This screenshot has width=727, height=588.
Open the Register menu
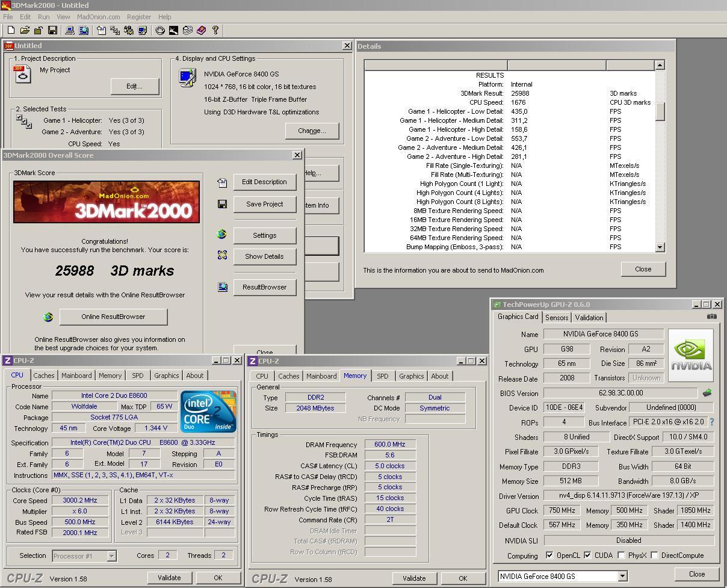[139, 17]
